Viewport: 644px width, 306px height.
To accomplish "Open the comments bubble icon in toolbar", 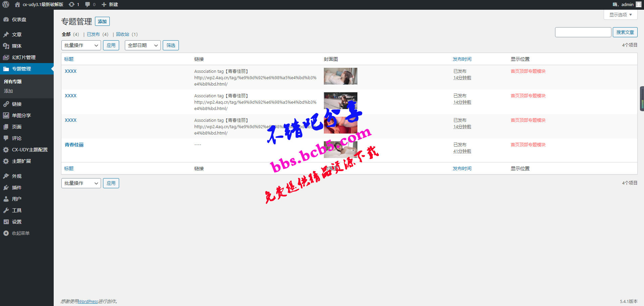I will point(88,4).
